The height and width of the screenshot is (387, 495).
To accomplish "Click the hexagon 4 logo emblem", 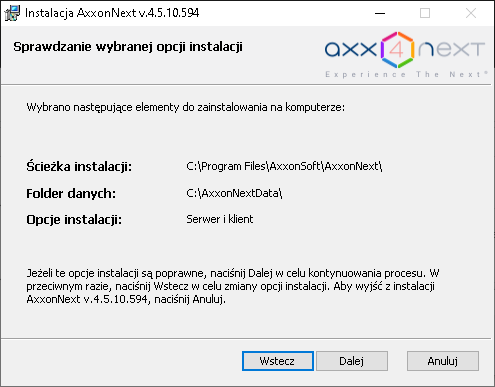I will (x=397, y=50).
